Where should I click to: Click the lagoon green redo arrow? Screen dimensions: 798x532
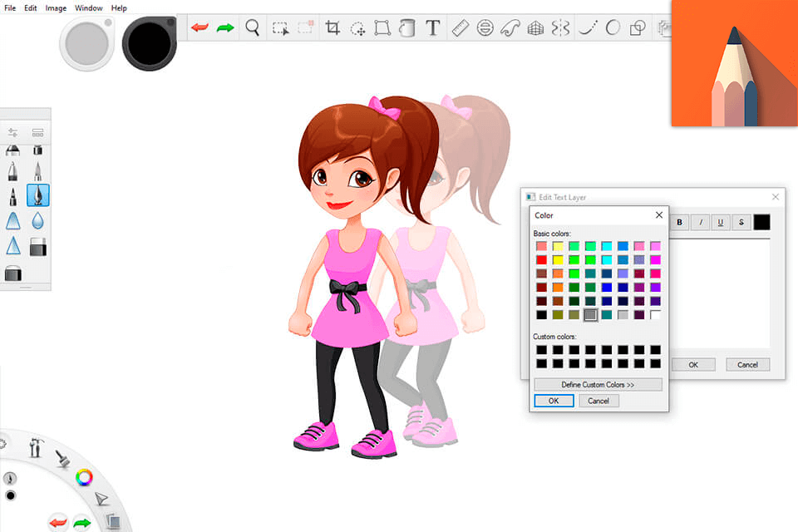coord(82,522)
